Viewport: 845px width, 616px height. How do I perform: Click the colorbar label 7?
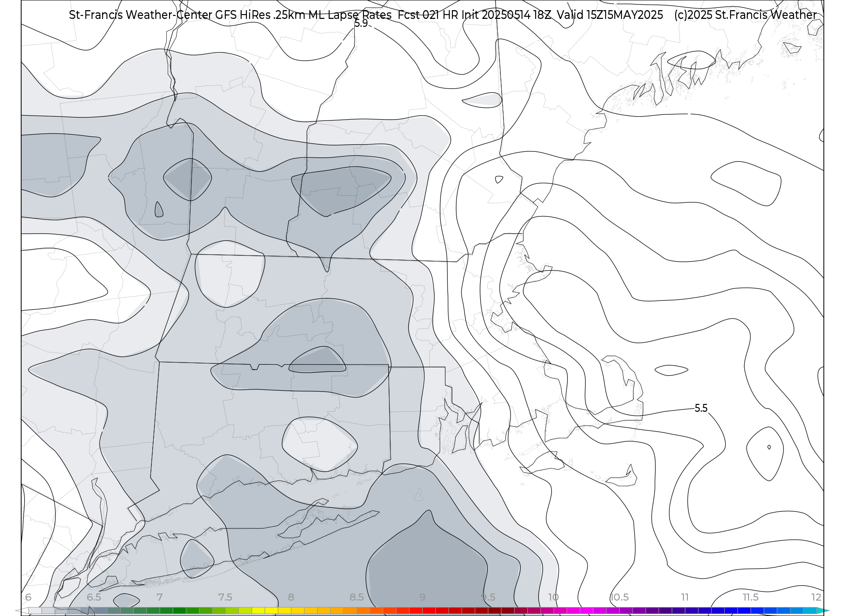click(x=160, y=597)
